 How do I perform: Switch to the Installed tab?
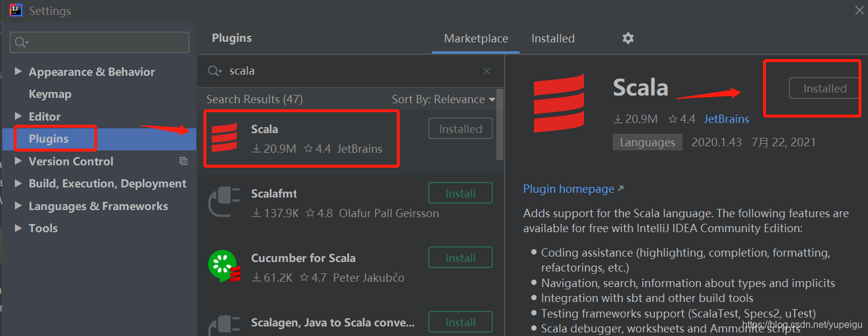[553, 38]
